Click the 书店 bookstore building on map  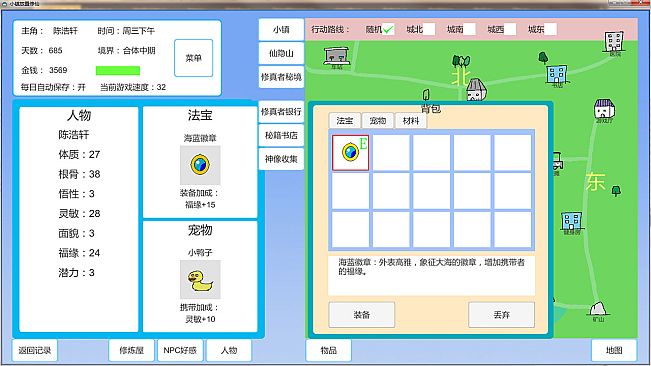pos(556,74)
